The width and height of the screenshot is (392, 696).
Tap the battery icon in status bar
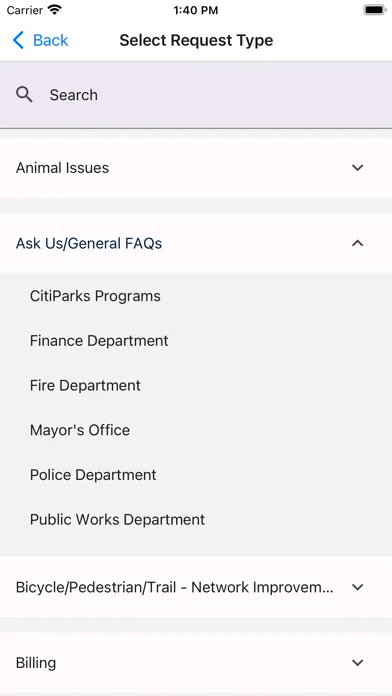pyautogui.click(x=375, y=10)
